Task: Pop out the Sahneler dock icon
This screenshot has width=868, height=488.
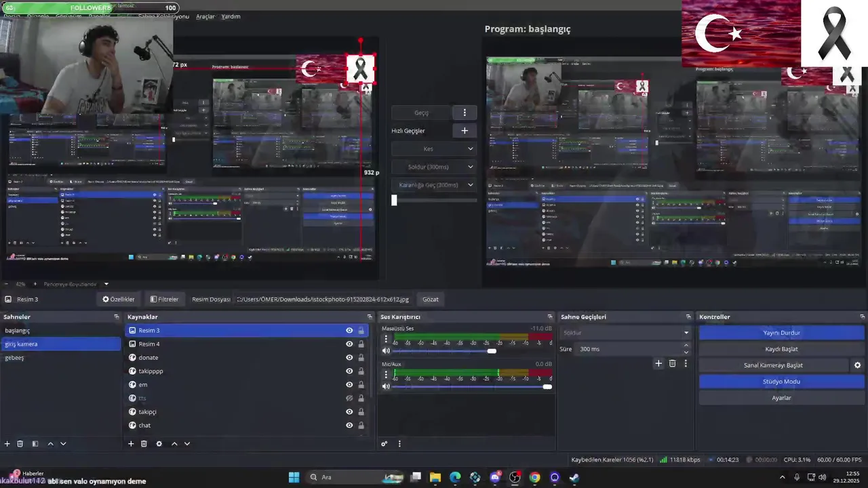Action: [117, 317]
